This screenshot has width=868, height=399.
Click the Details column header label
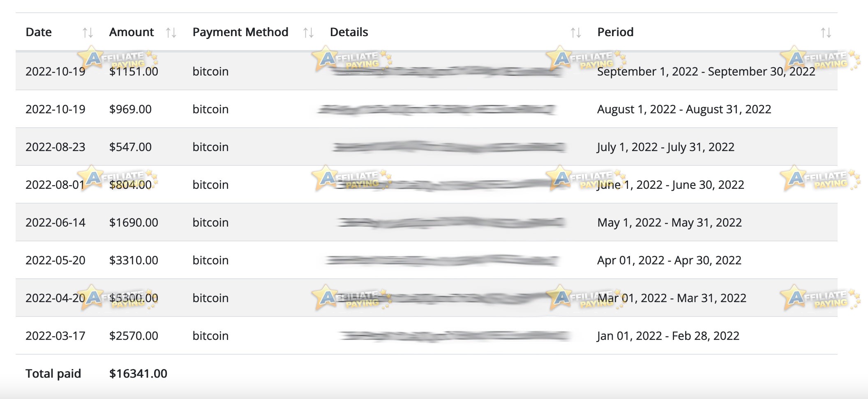[x=349, y=32]
